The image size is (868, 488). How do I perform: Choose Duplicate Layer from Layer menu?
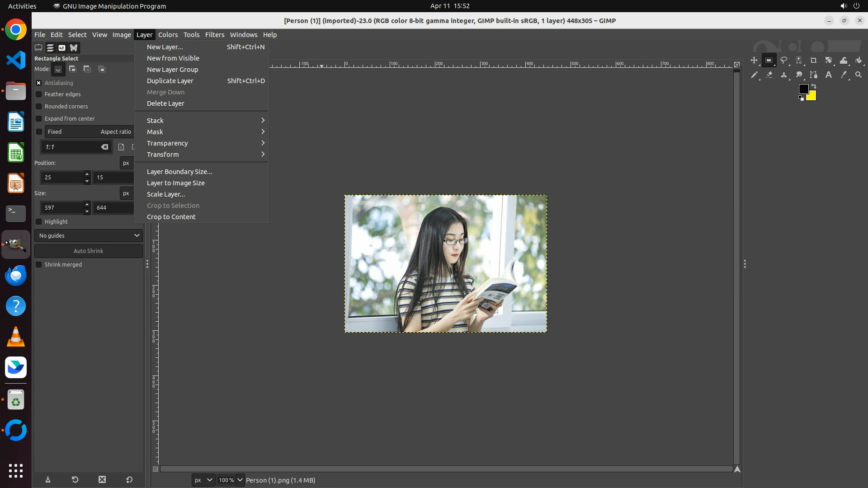(x=170, y=81)
